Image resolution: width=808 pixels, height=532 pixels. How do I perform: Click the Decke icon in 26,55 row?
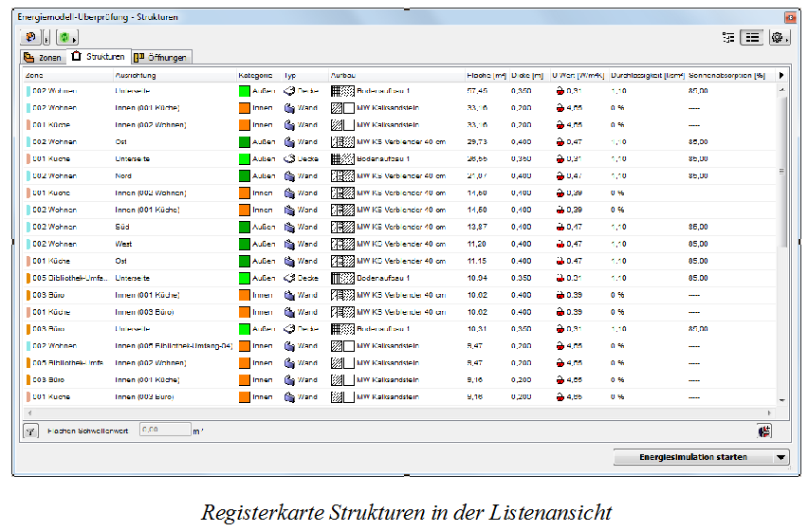click(289, 159)
